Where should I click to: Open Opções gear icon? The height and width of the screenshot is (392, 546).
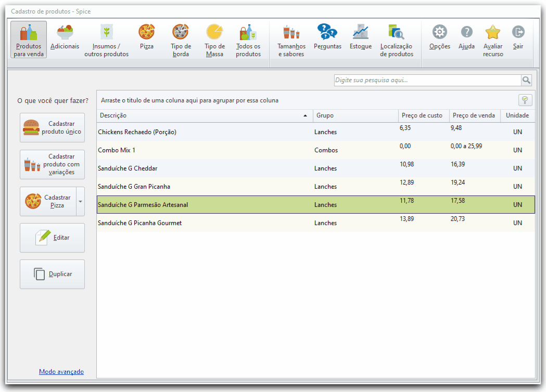(439, 32)
